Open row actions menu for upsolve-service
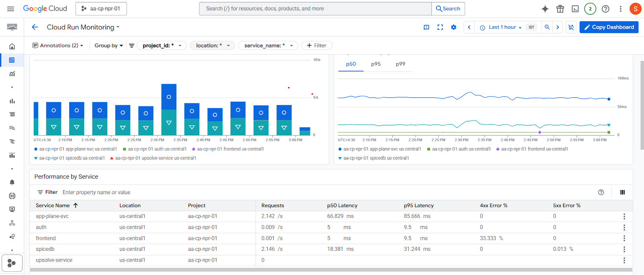This screenshot has height=275, width=644. pos(624,261)
